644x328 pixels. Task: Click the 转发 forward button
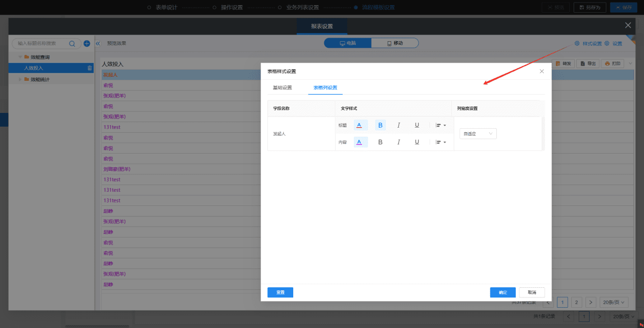pyautogui.click(x=565, y=64)
